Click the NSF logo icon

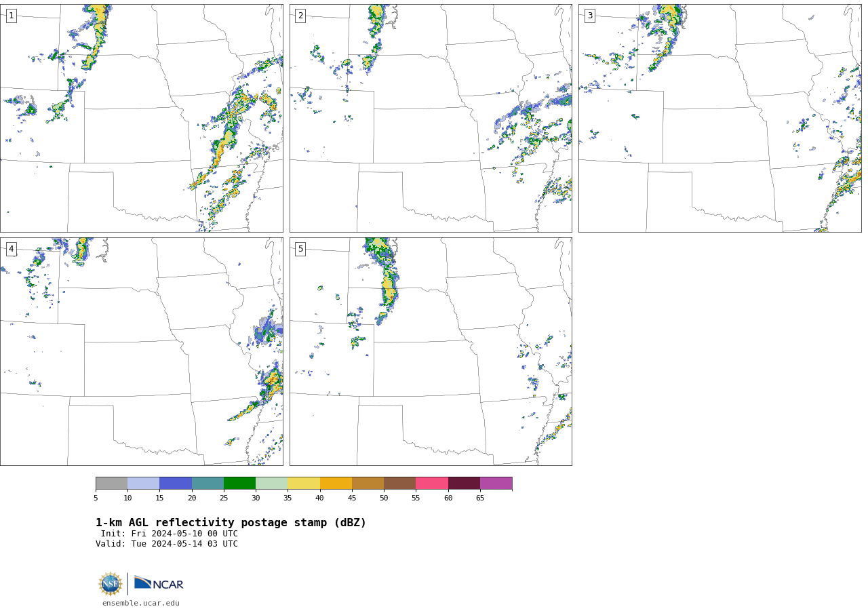(x=111, y=584)
